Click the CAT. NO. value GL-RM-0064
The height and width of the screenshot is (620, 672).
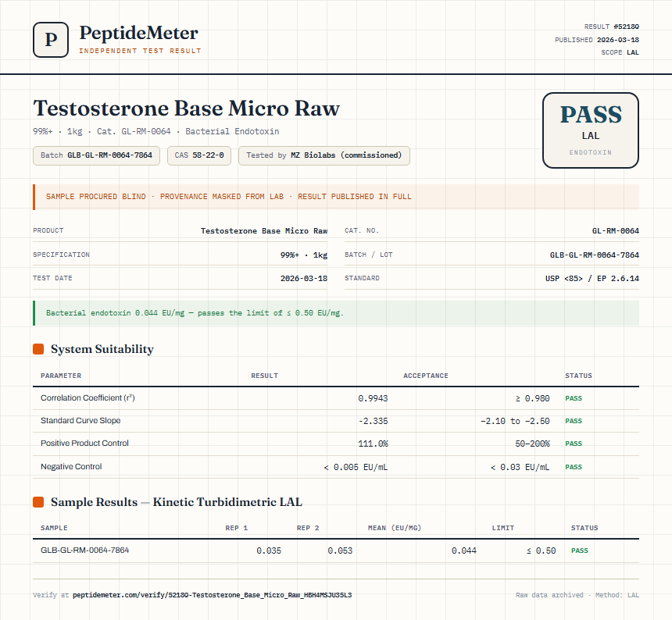click(x=616, y=231)
